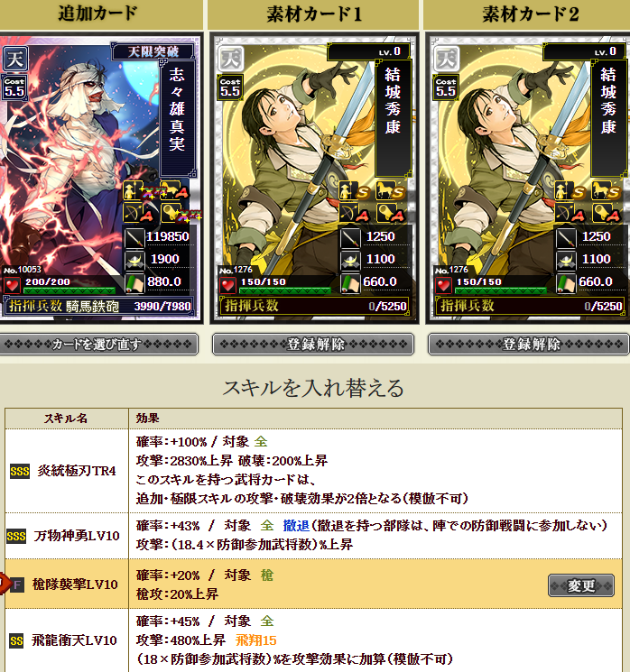This screenshot has height=672, width=630.
Task: Click the 素材カード1 結城秀康 card image
Action: point(314,179)
